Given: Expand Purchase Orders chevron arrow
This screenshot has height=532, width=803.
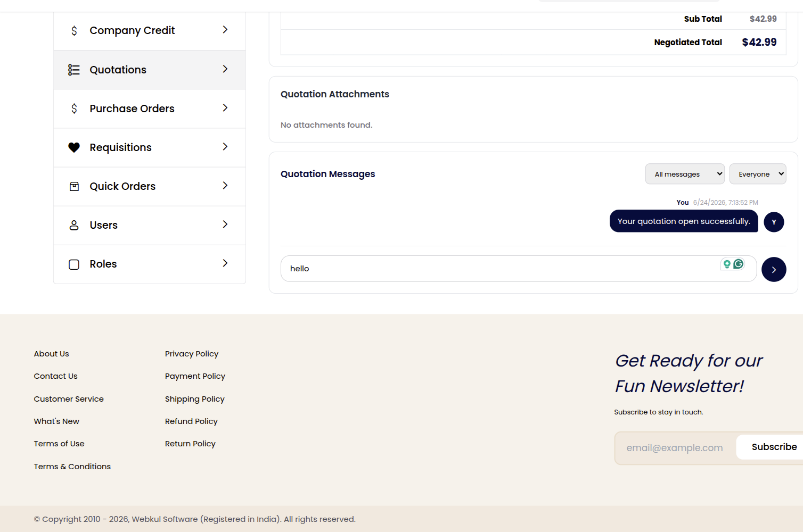Looking at the screenshot, I should pyautogui.click(x=225, y=108).
